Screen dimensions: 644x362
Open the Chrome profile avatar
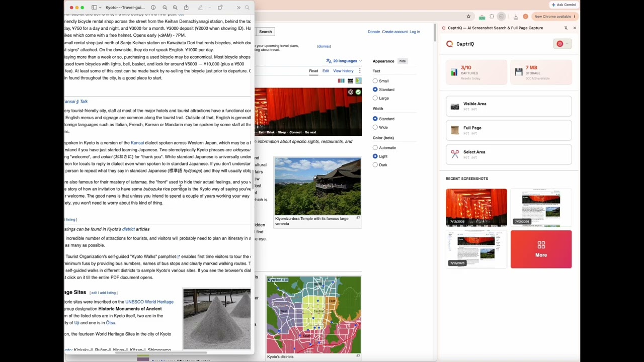[x=525, y=17]
